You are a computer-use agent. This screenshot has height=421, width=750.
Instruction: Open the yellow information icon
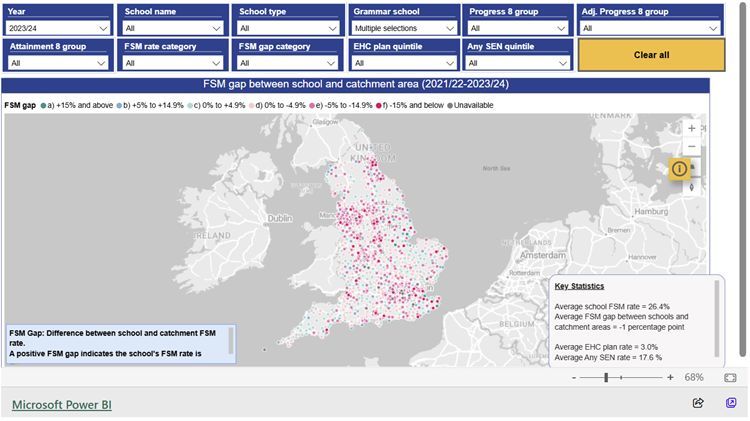[679, 169]
